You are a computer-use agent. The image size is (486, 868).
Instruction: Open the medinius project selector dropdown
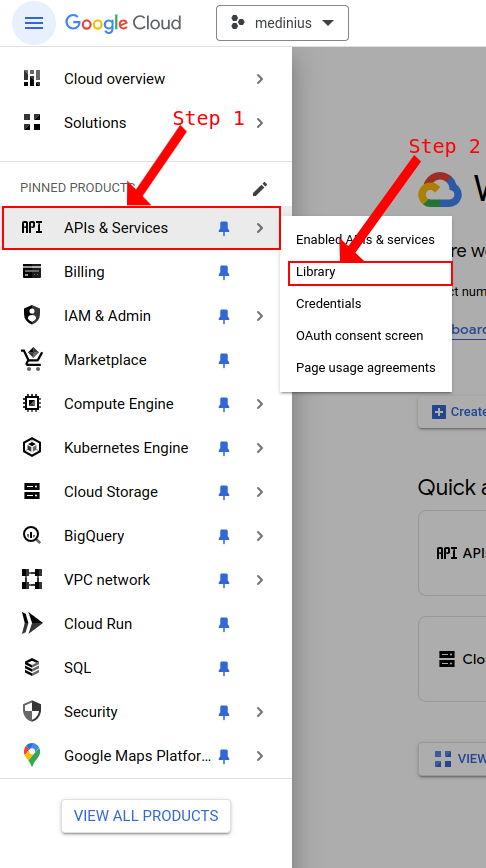(282, 23)
